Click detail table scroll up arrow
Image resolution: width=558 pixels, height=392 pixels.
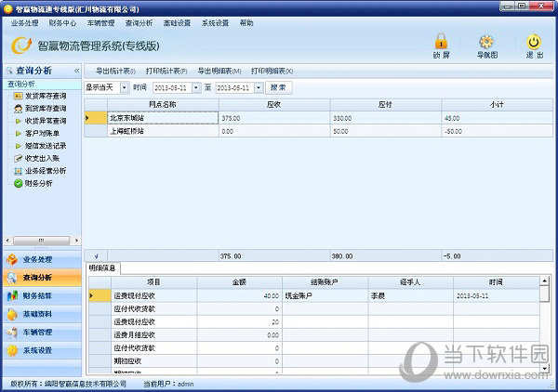[544, 281]
